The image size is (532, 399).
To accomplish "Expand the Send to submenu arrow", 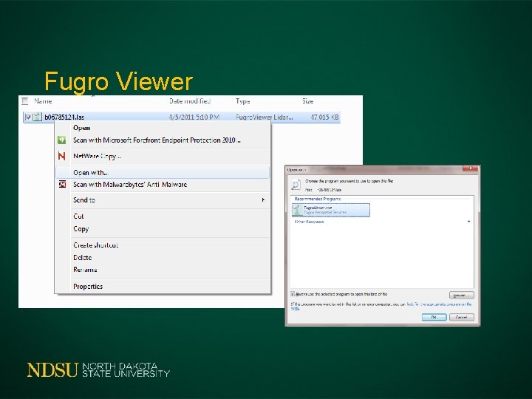I will point(263,199).
